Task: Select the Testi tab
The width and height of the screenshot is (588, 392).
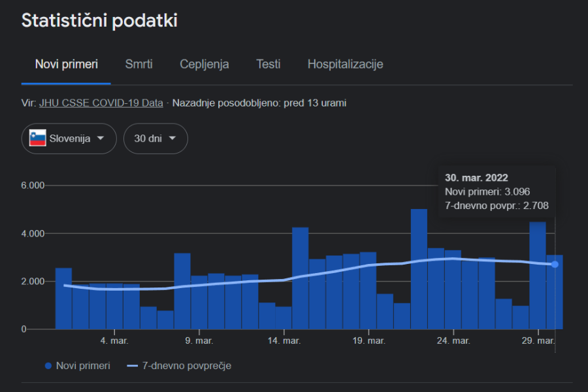Action: (x=269, y=64)
